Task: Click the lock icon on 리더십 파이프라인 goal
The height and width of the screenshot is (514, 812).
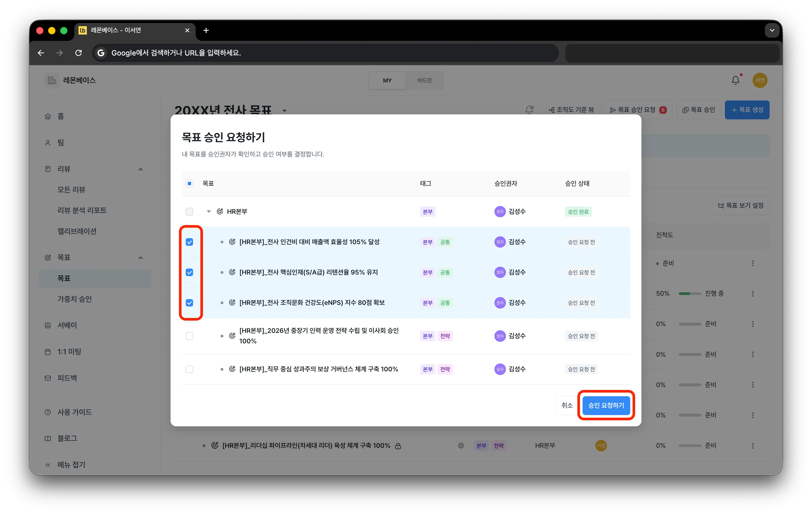Action: [398, 446]
